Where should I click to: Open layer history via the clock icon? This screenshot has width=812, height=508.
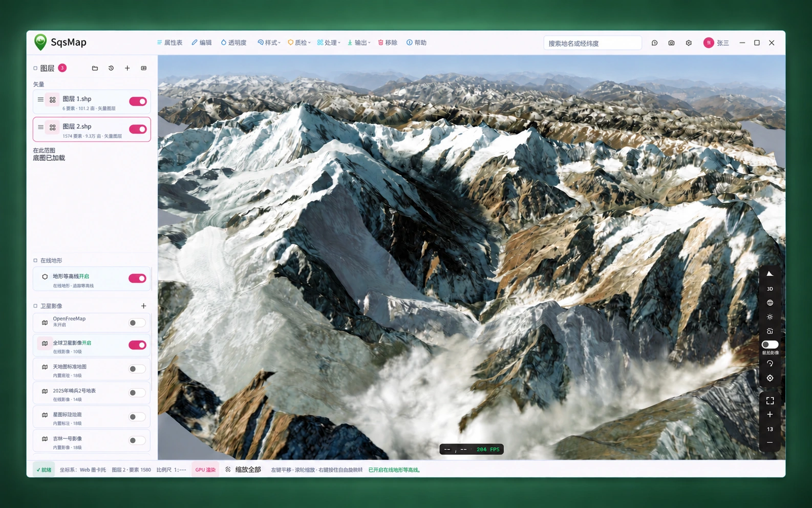(111, 68)
